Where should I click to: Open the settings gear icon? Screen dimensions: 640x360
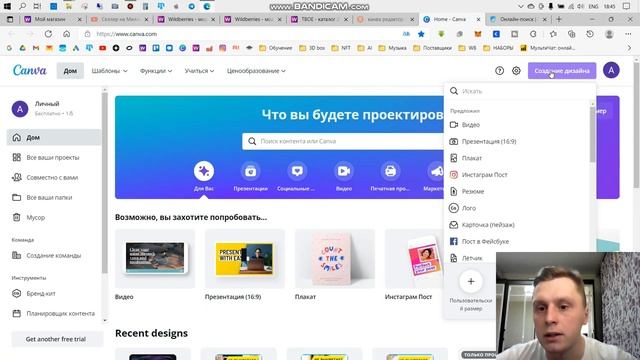tap(516, 71)
